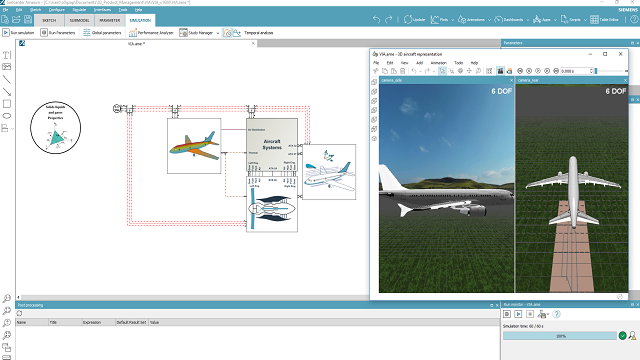Image resolution: width=640 pixels, height=360 pixels.
Task: Click the Run Parameters button
Action: click(x=58, y=33)
